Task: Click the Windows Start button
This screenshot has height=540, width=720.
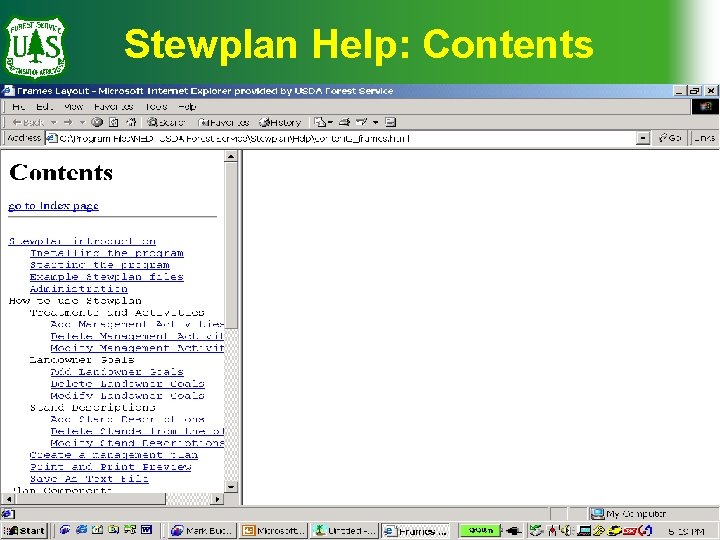Action: point(24,531)
